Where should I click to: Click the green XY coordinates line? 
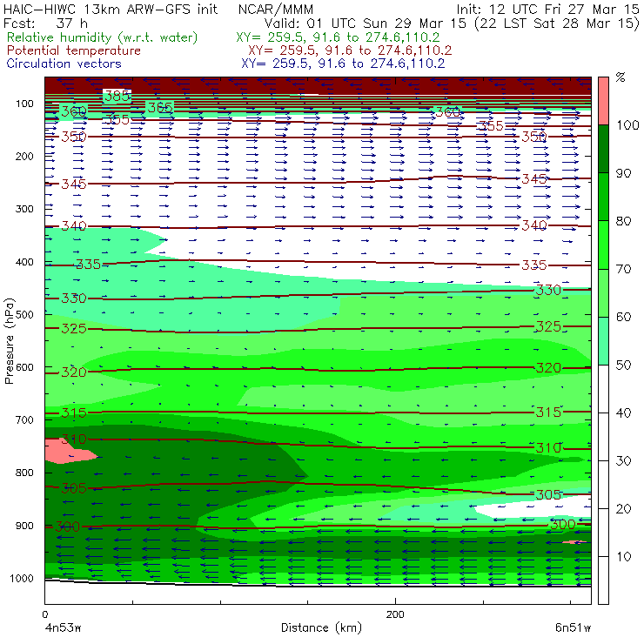[338, 37]
